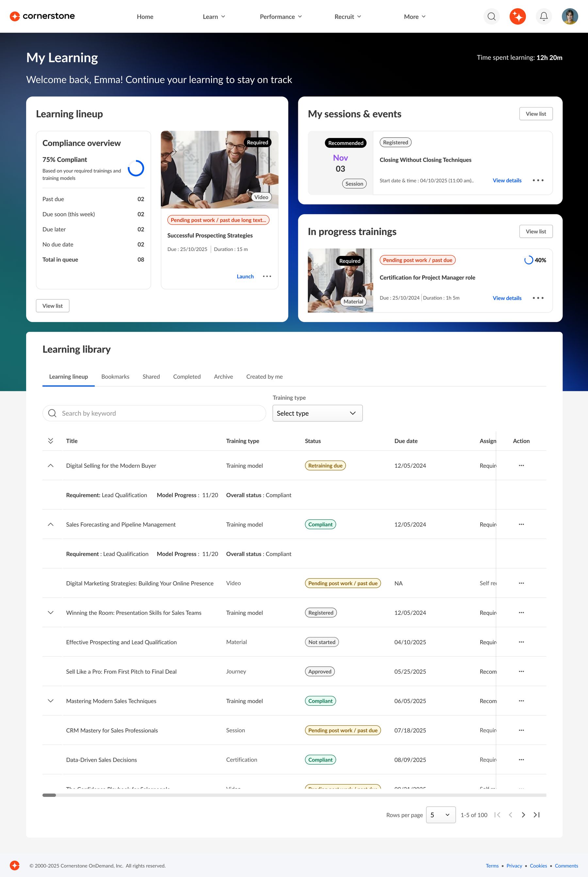This screenshot has width=588, height=877.
Task: Open more options for Certification for Project Manager role
Action: (538, 298)
